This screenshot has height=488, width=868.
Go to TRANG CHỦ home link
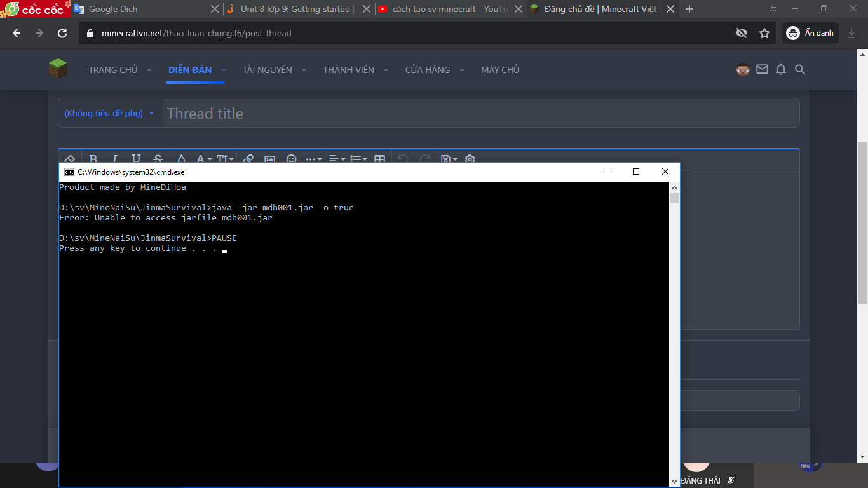tap(113, 70)
